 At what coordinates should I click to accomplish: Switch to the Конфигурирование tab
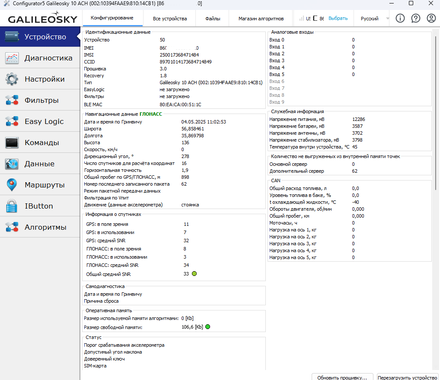112,18
